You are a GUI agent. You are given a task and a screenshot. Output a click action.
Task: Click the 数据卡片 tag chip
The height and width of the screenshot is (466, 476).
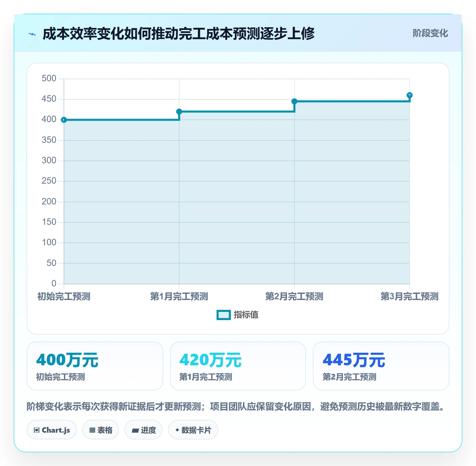click(193, 430)
